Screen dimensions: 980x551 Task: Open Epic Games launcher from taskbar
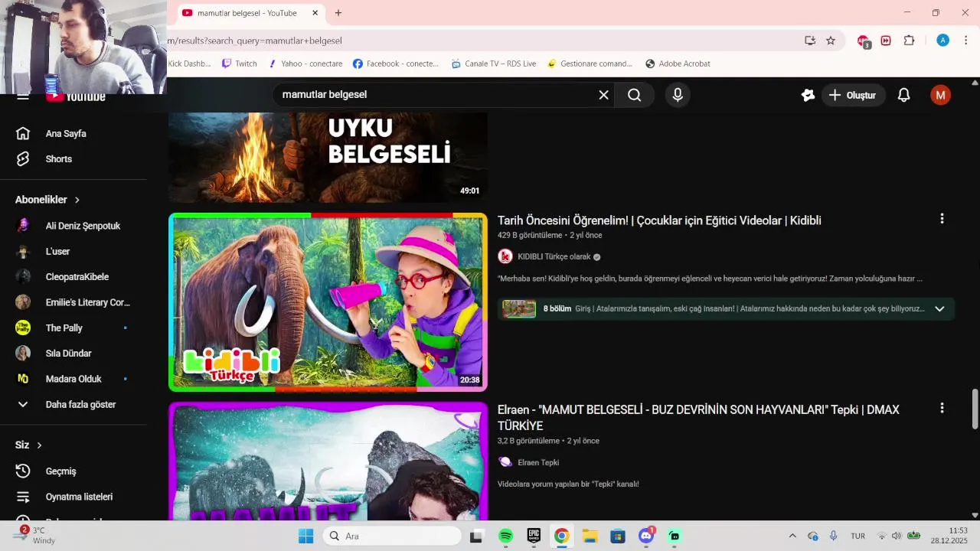coord(534,536)
